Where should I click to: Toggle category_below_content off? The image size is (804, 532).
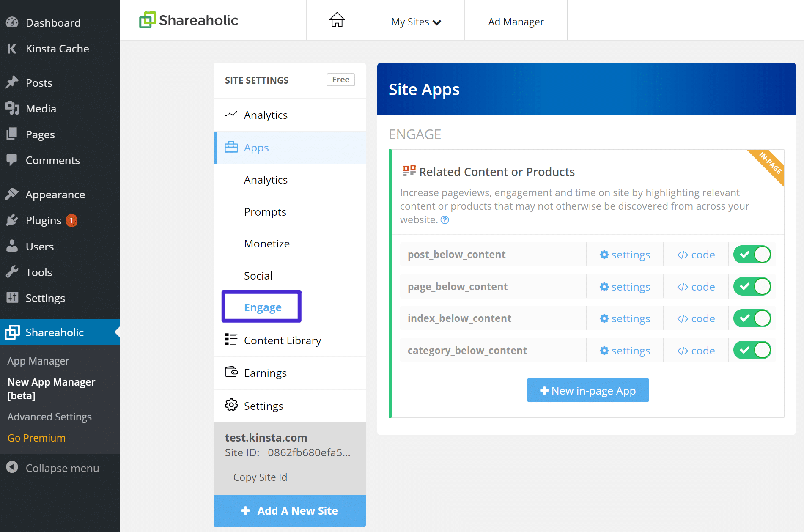click(x=752, y=350)
